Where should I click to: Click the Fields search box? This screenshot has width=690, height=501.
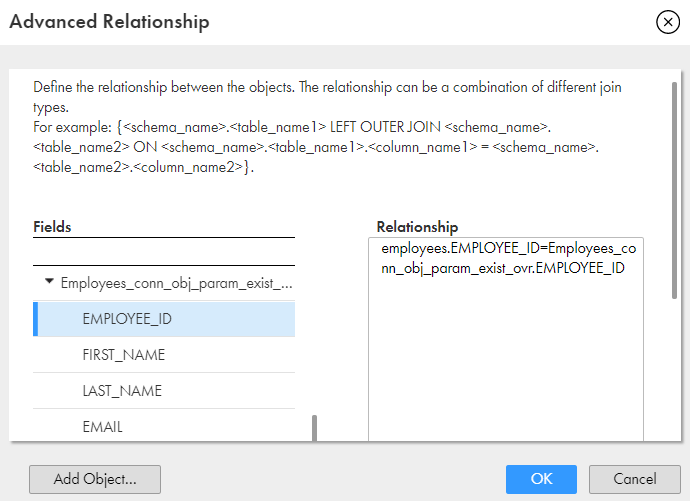point(164,252)
